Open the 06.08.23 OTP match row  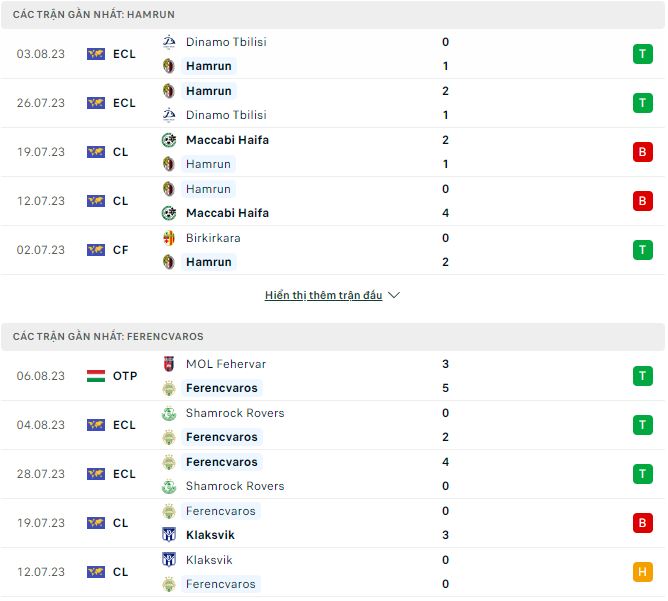click(330, 376)
